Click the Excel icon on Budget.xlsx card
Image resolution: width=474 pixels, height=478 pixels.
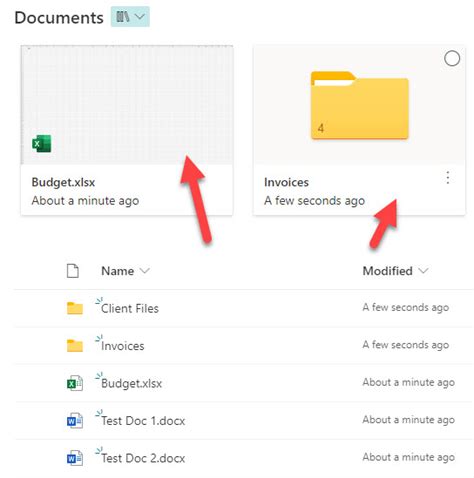coord(42,144)
